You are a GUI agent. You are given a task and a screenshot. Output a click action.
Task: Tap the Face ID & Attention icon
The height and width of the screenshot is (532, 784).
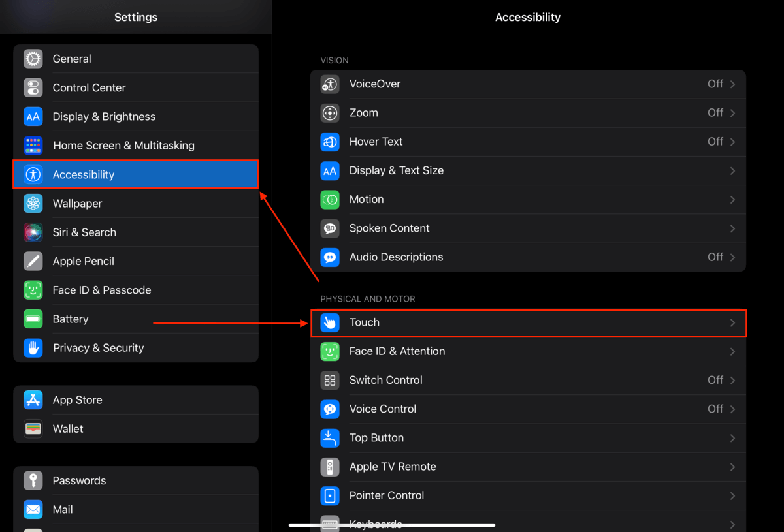pyautogui.click(x=330, y=351)
